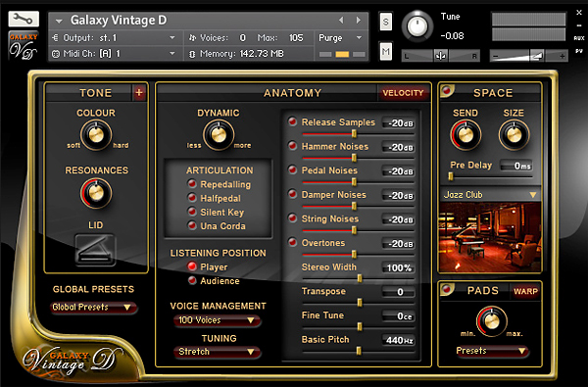588x387 pixels.
Task: Go to previous instrument arrow
Action: (341, 20)
